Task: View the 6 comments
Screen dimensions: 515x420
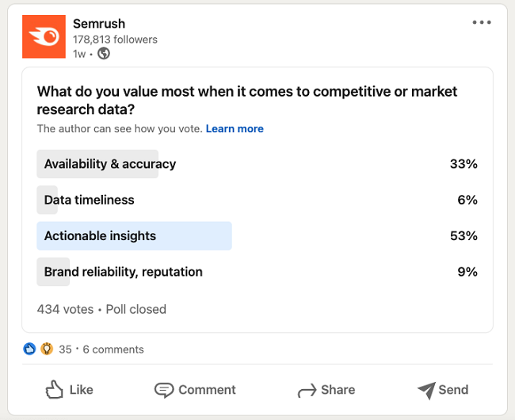Action: pyautogui.click(x=113, y=349)
